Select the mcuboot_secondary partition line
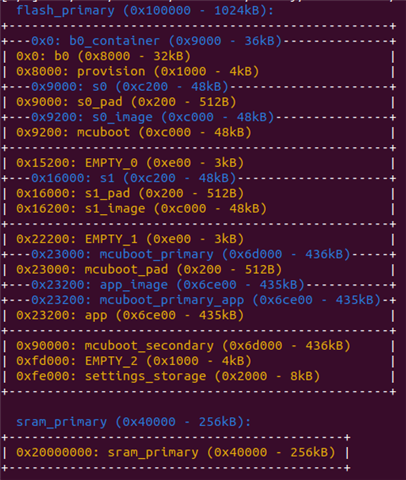The image size is (406, 480). tap(183, 346)
